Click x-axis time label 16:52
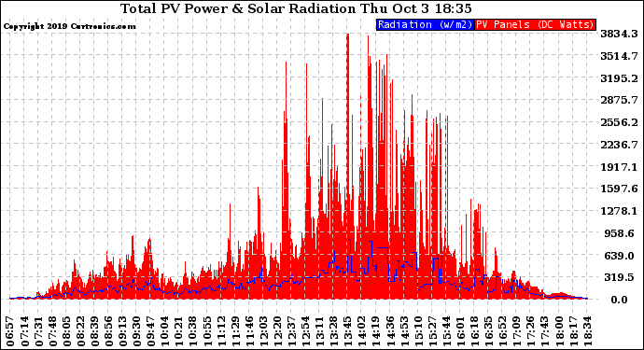This screenshot has width=644, height=350. point(502,330)
